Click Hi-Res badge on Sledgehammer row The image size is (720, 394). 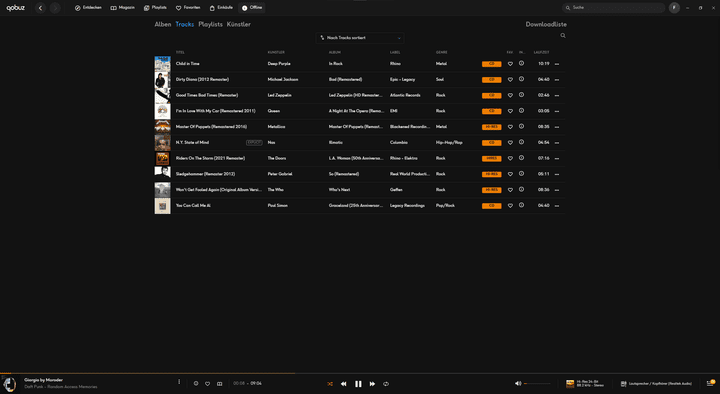click(491, 174)
